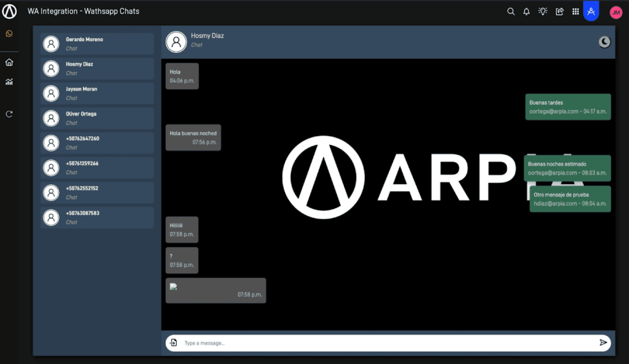Click Gerardo Moreno's avatar icon
The image size is (629, 364).
pyautogui.click(x=51, y=44)
